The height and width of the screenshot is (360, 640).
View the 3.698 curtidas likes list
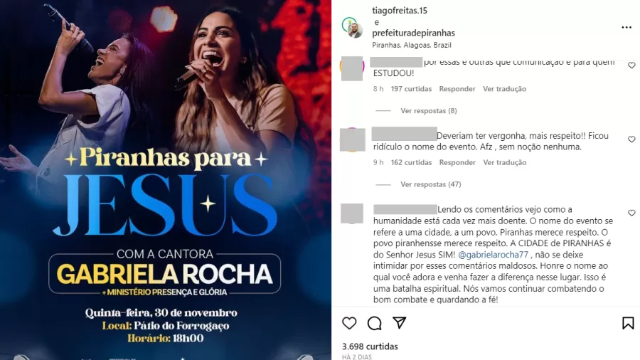pyautogui.click(x=370, y=347)
